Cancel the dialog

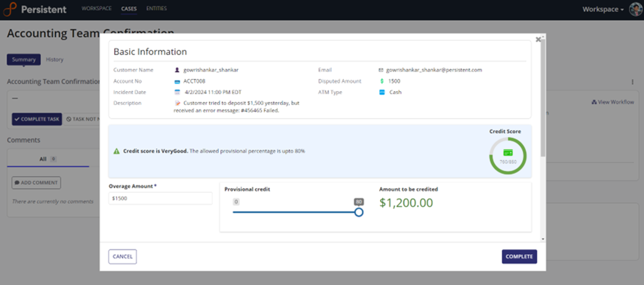pyautogui.click(x=122, y=257)
